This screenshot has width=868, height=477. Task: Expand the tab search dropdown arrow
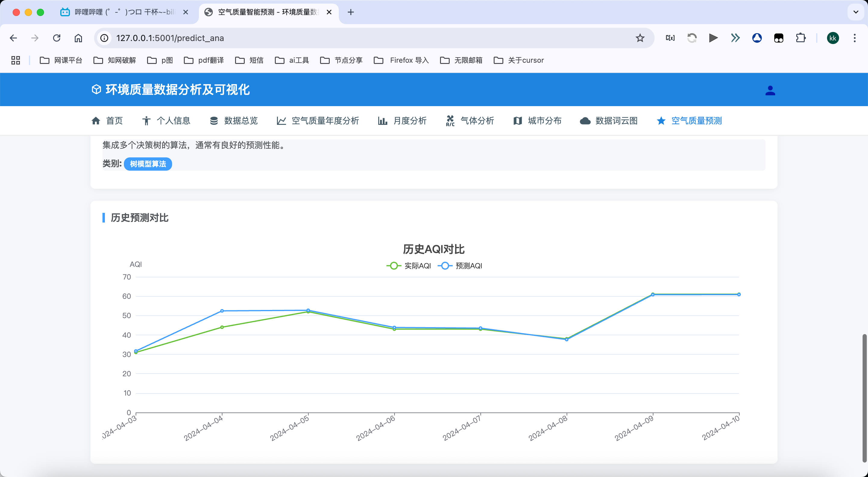pyautogui.click(x=856, y=12)
